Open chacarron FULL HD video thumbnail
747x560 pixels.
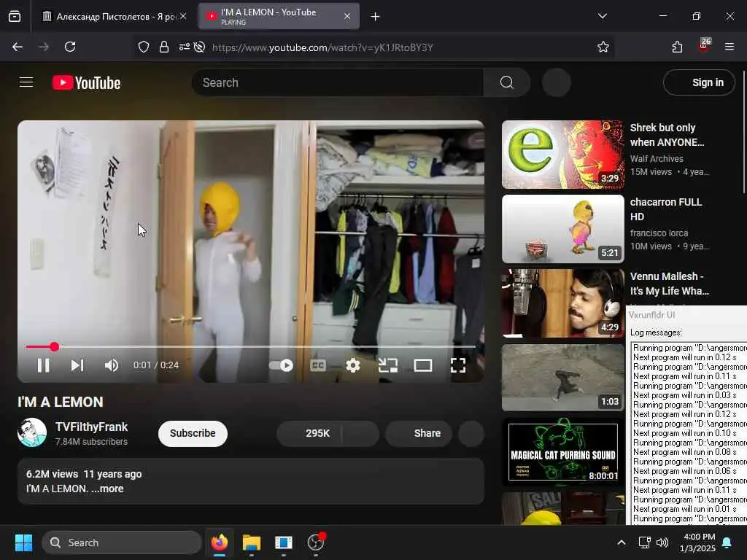pyautogui.click(x=562, y=228)
